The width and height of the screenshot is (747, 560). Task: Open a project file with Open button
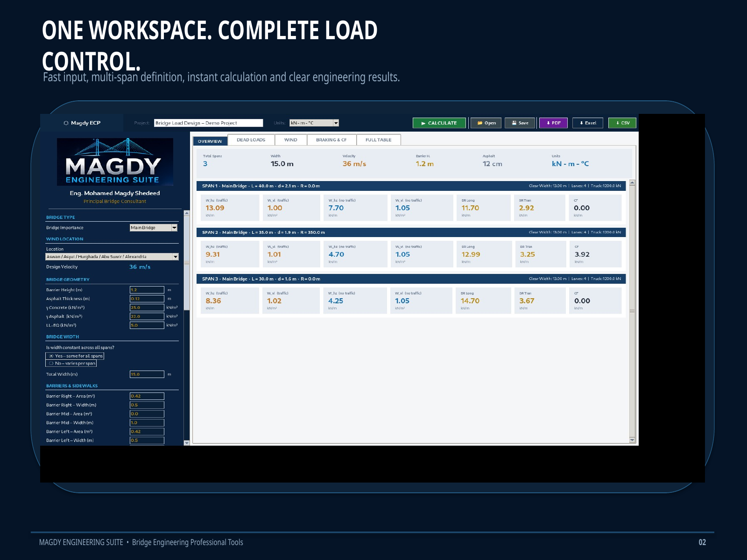[x=486, y=123]
